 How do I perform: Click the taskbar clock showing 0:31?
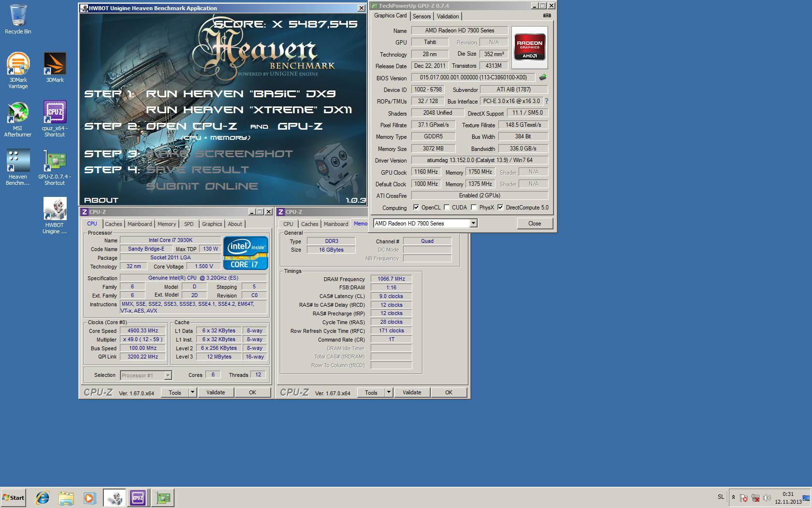788,498
